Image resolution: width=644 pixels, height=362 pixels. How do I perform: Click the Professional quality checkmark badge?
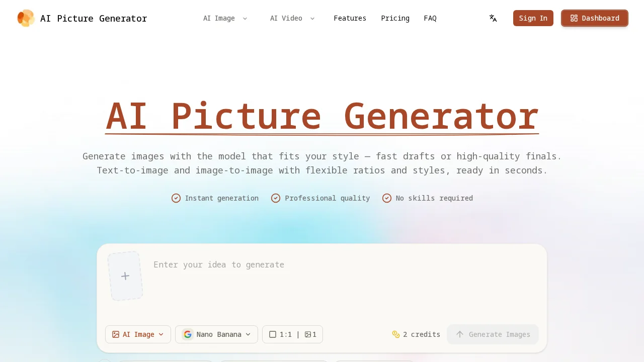coord(276,198)
